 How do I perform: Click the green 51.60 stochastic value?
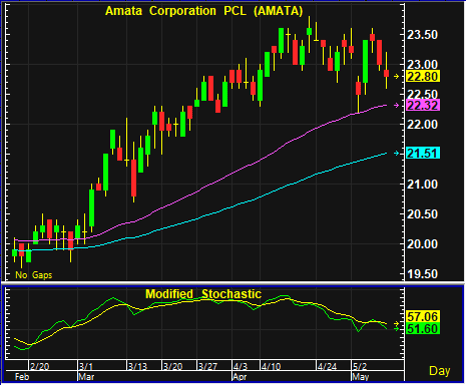pyautogui.click(x=423, y=329)
